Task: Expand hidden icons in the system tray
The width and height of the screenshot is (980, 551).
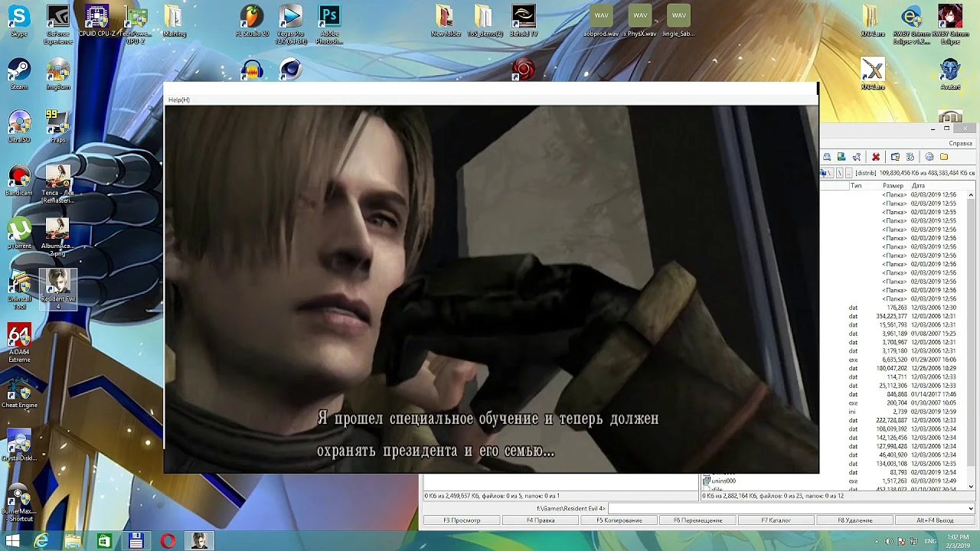Action: coord(877,541)
